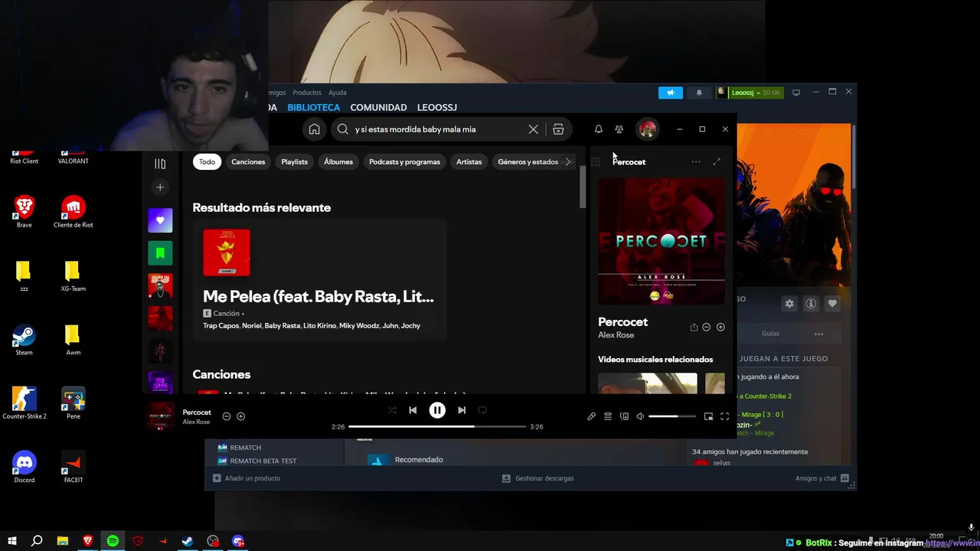Open Steam Productos menu
The width and height of the screenshot is (980, 551).
[x=307, y=93]
